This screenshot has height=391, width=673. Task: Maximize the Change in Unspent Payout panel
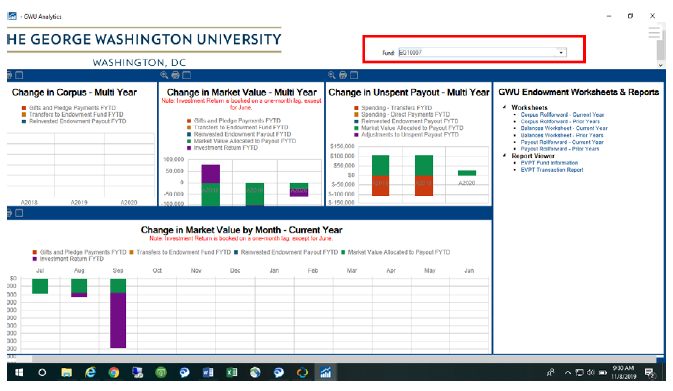coord(354,75)
